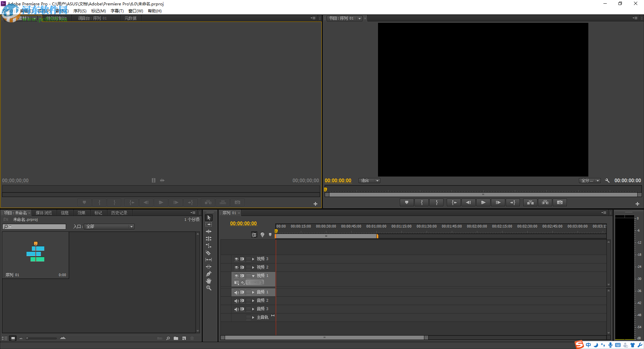Select the Track Select tool
The height and width of the screenshot is (349, 644).
pyautogui.click(x=209, y=225)
